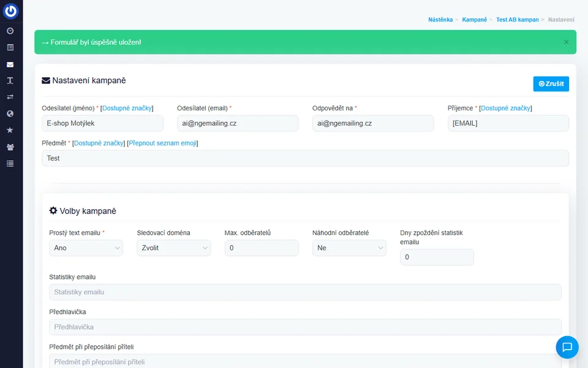This screenshot has width=588, height=368.
Task: Expand the Náhodní odběratelé dropdown
Action: point(349,248)
